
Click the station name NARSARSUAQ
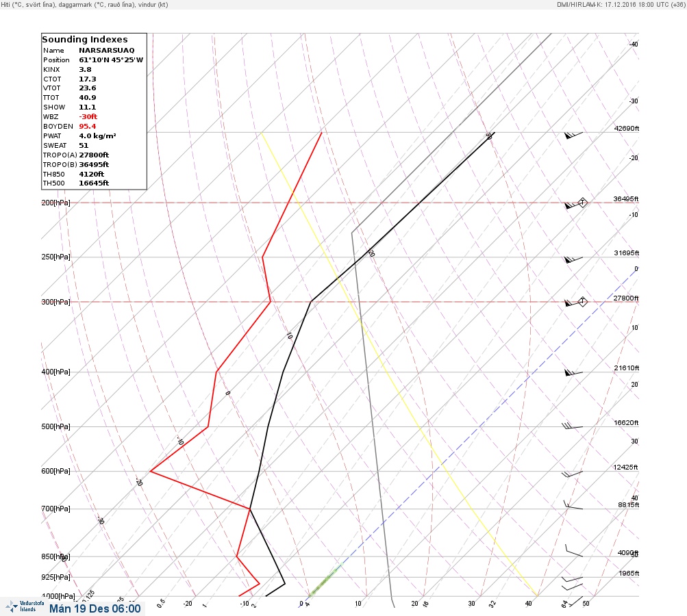point(106,51)
